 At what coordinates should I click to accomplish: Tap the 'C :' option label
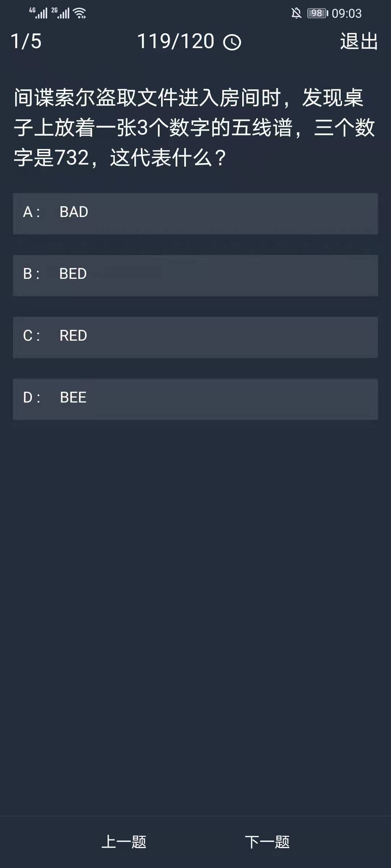tap(31, 336)
